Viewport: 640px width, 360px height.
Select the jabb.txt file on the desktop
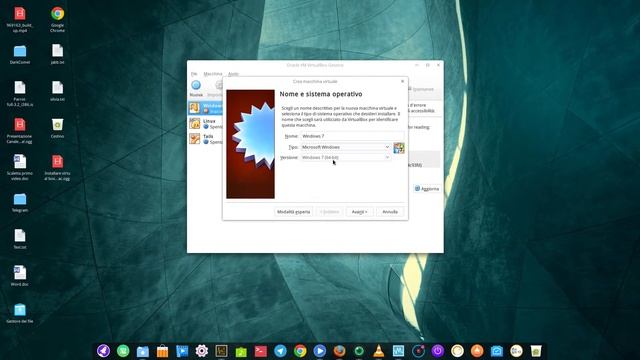57,55
